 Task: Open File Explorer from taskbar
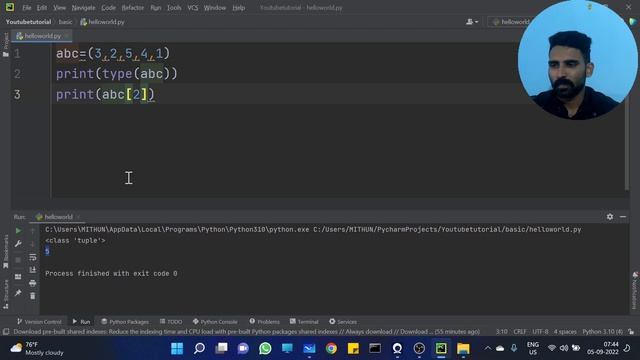(463, 349)
